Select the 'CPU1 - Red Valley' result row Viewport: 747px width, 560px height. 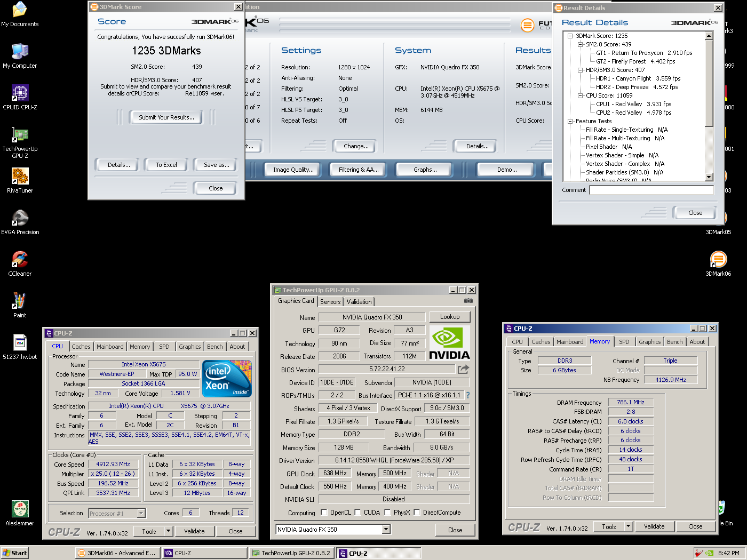pos(633,104)
